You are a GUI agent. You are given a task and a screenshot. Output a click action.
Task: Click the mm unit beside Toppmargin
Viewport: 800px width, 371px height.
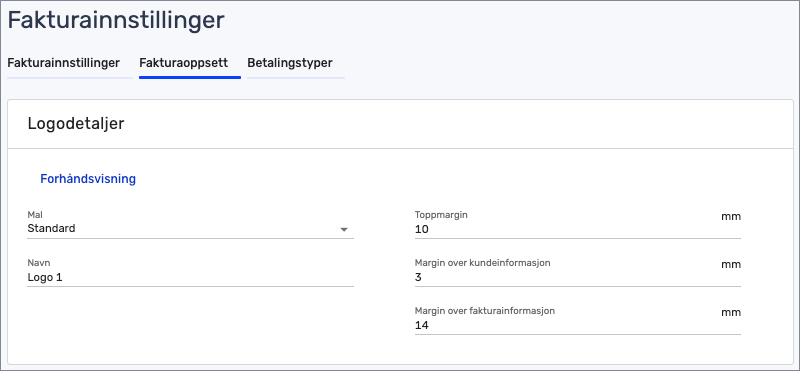731,216
